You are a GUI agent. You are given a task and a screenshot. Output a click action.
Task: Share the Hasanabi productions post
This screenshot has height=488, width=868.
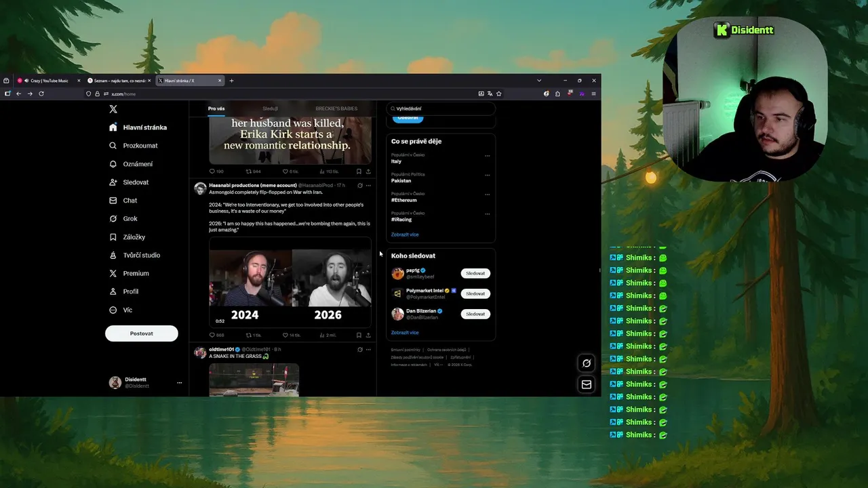pos(368,335)
